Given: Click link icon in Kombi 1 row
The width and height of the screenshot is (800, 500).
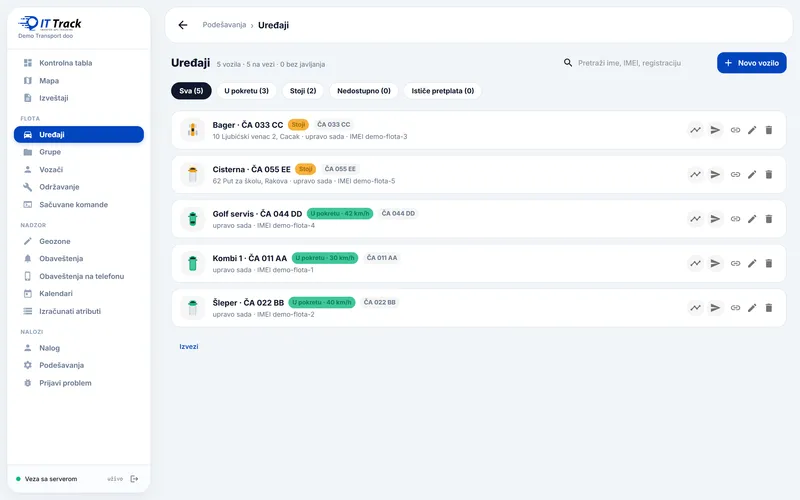Looking at the screenshot, I should pyautogui.click(x=735, y=263).
